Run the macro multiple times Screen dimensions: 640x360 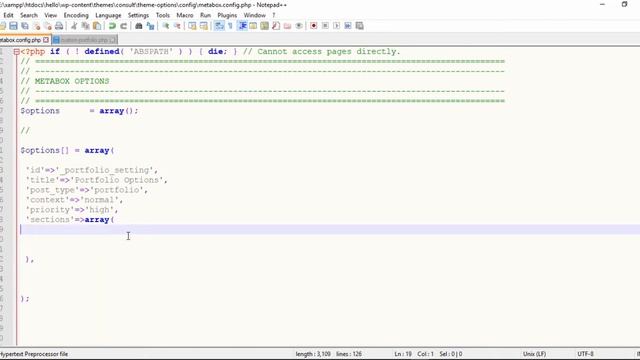click(x=348, y=26)
